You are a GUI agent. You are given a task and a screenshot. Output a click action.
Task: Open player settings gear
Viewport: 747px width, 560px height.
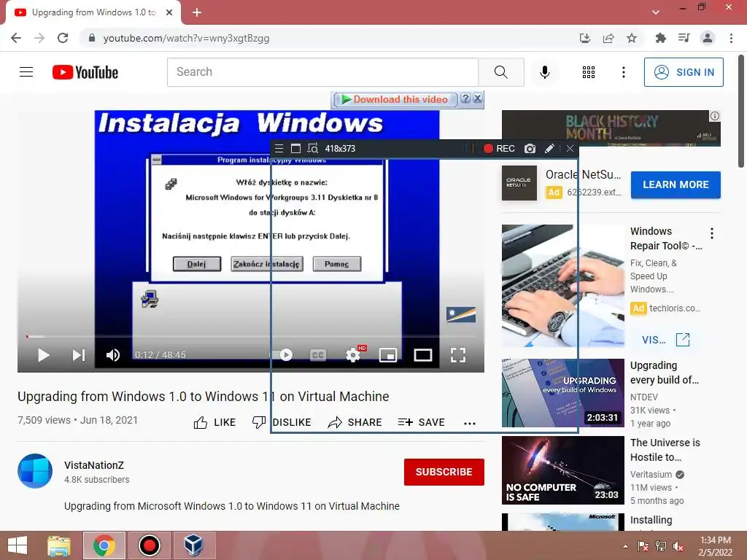[x=354, y=355]
